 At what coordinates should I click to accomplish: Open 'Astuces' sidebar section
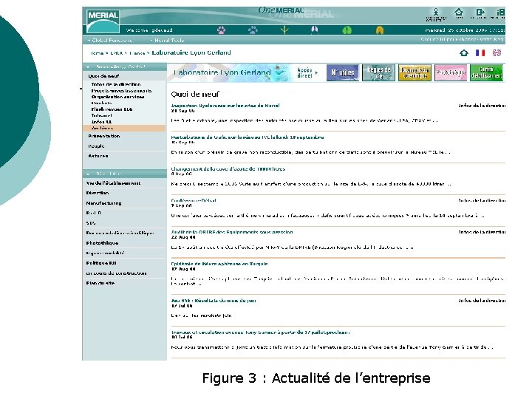(x=98, y=156)
